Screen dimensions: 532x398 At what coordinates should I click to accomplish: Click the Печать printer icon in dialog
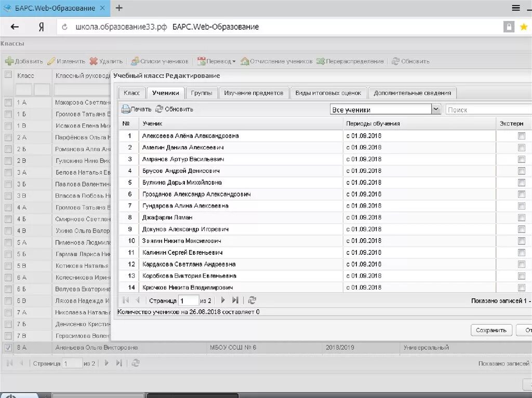tap(126, 109)
